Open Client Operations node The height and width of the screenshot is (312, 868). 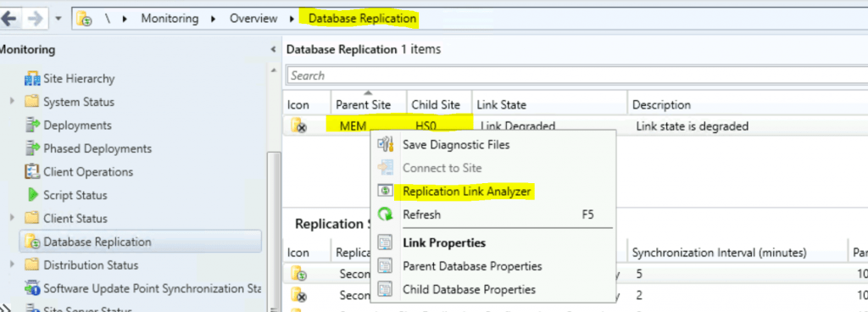(88, 171)
